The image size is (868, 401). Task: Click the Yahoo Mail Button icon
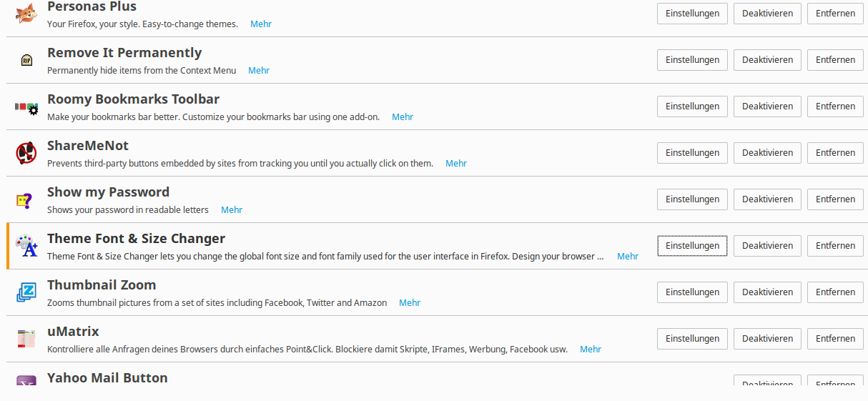26,382
